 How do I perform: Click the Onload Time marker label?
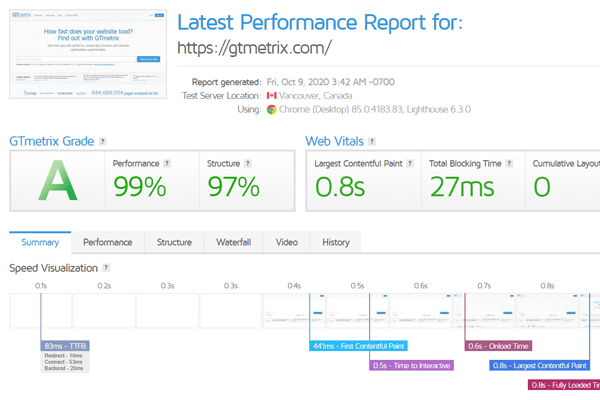[x=499, y=346]
